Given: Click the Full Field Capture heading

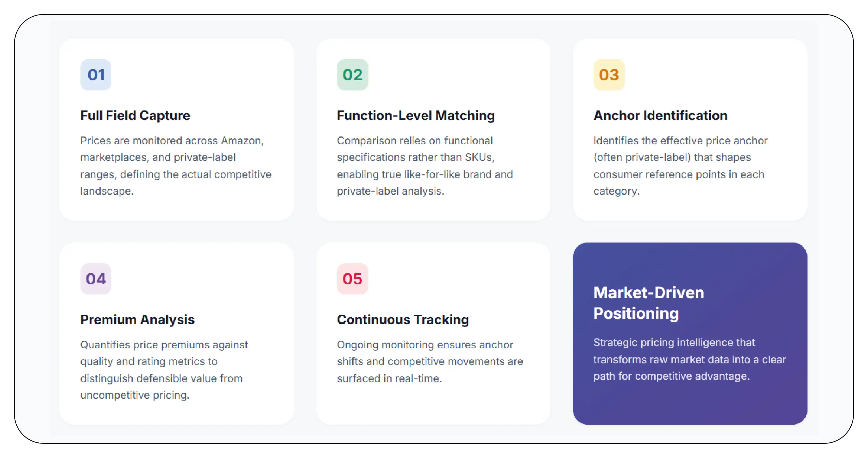Looking at the screenshot, I should click(x=135, y=115).
